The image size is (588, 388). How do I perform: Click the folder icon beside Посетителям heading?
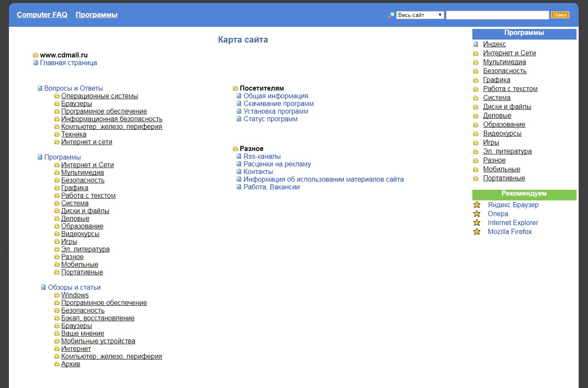point(236,88)
